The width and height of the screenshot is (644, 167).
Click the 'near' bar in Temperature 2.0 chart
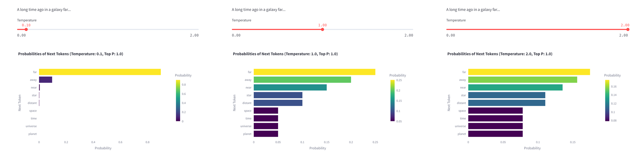[x=515, y=87]
